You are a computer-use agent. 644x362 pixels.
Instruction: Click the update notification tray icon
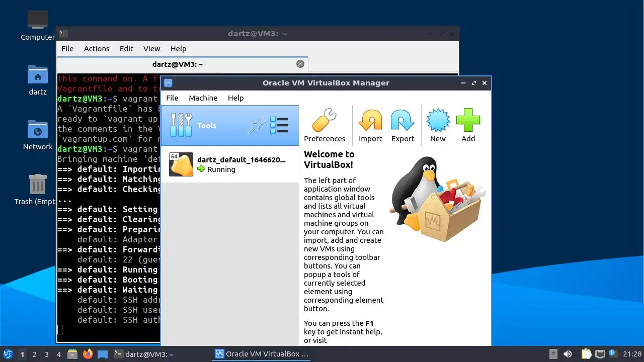coord(613,354)
